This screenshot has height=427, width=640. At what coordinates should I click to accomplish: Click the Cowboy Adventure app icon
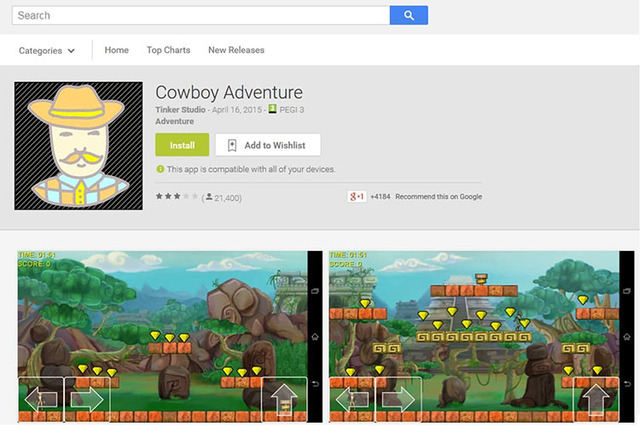(x=78, y=146)
